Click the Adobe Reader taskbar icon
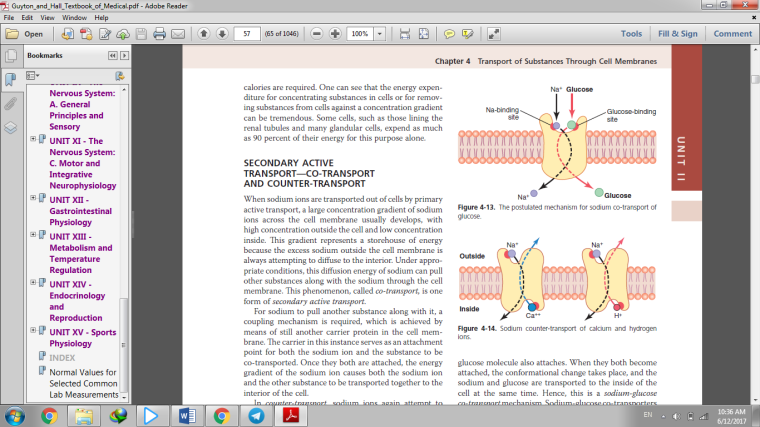Image resolution: width=760 pixels, height=427 pixels. [x=291, y=416]
